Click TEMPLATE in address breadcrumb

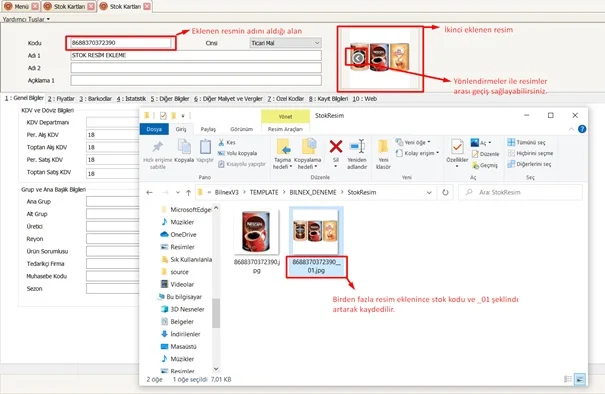(x=264, y=192)
